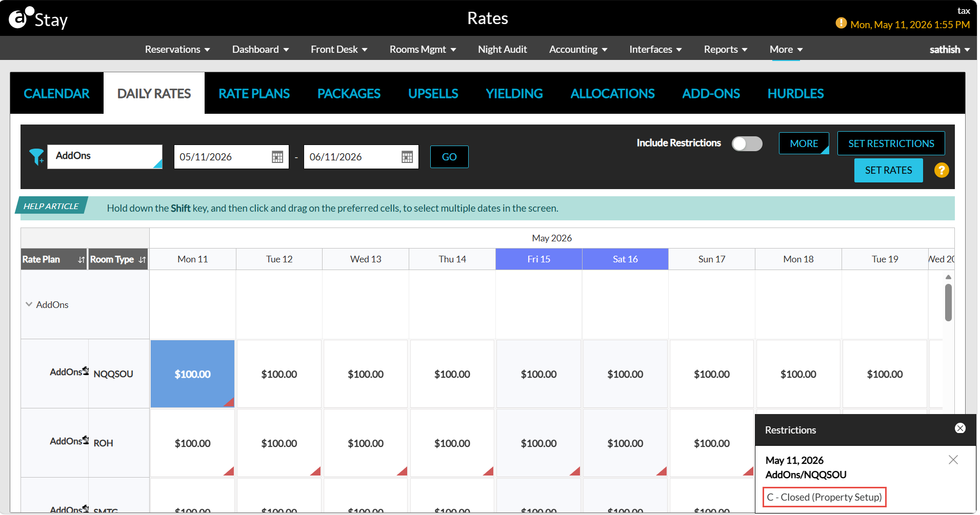
Task: Expand the MORE options dropdown button
Action: pyautogui.click(x=804, y=143)
